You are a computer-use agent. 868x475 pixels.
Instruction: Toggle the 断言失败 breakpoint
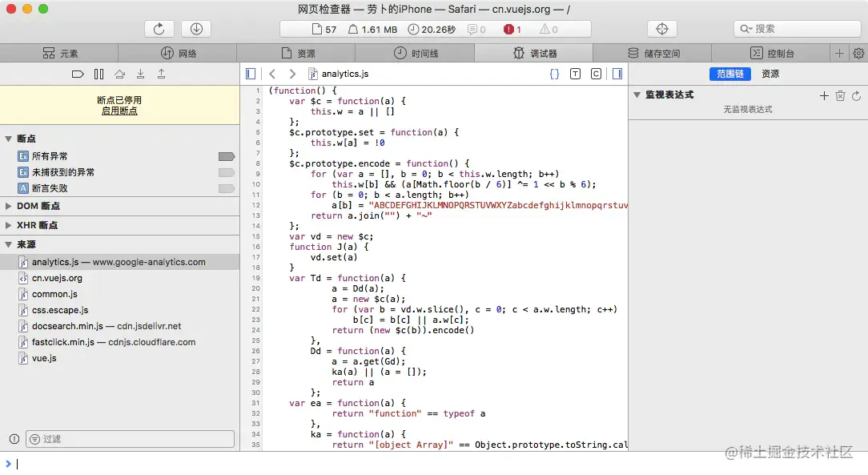click(227, 189)
